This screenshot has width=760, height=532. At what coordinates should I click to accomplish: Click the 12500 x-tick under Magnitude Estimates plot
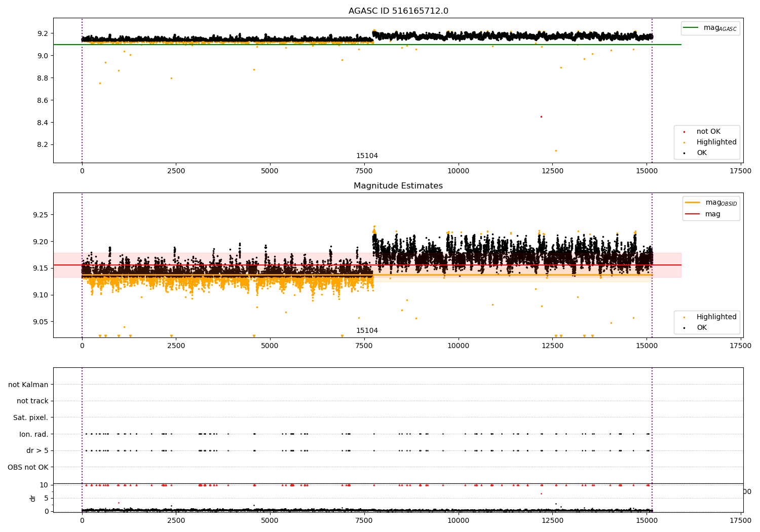tap(553, 346)
